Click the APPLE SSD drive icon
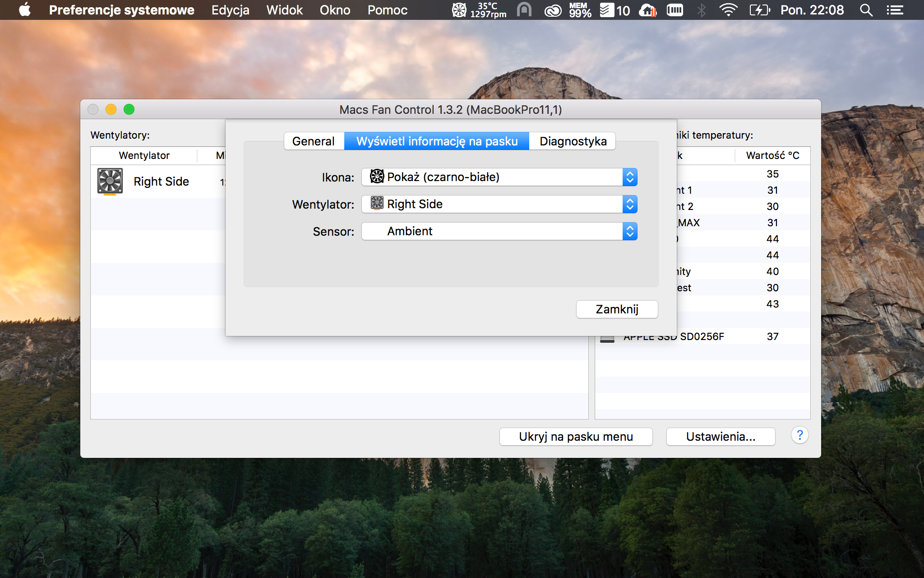924x578 pixels. (x=607, y=337)
